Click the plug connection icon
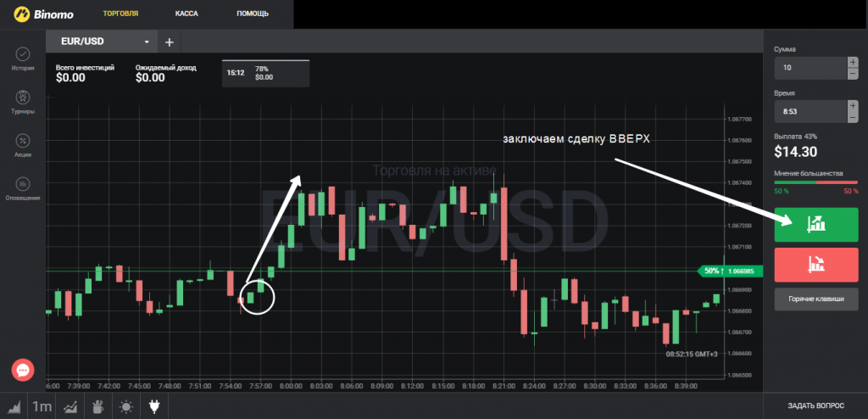Viewport: 868px width, 419px height. point(154,407)
